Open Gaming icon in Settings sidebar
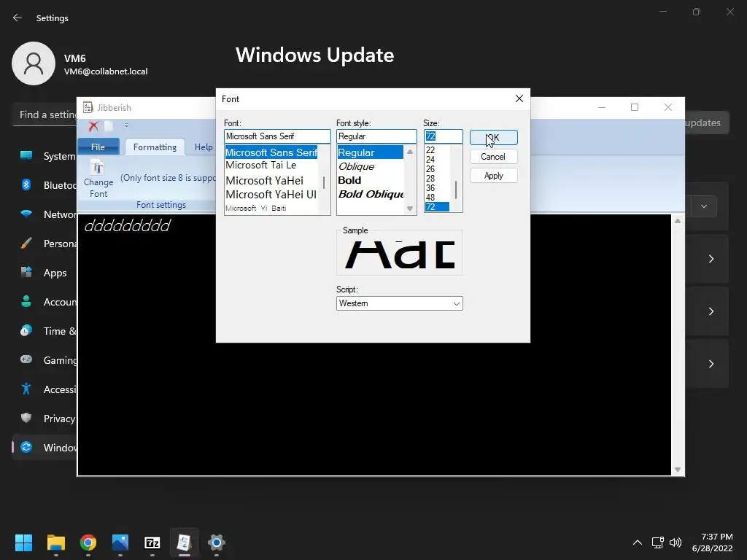Screen dimensions: 747x560 click(26, 359)
